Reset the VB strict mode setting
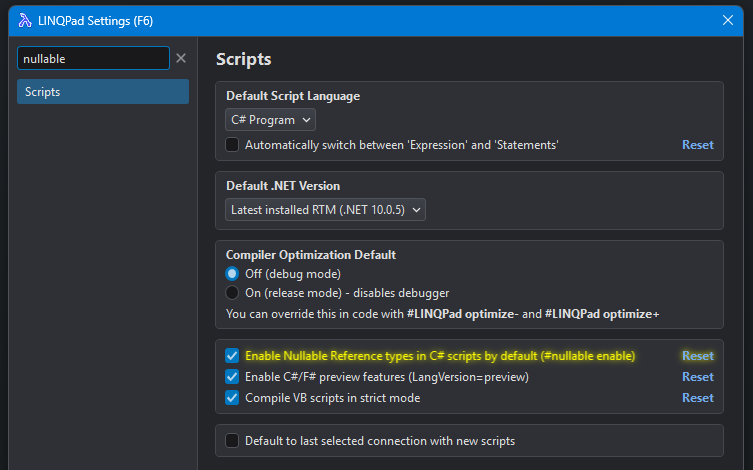The image size is (753, 470). tap(697, 398)
